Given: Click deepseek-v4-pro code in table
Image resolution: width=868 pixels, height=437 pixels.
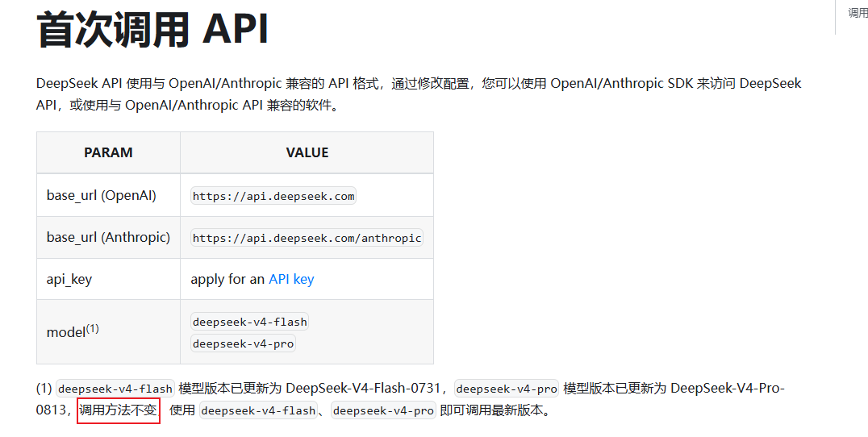Looking at the screenshot, I should [243, 343].
